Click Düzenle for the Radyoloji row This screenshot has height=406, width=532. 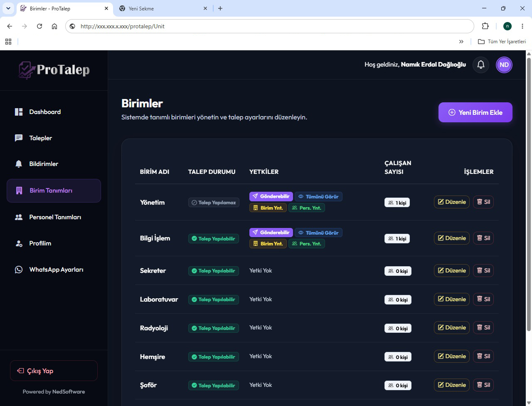tap(452, 327)
